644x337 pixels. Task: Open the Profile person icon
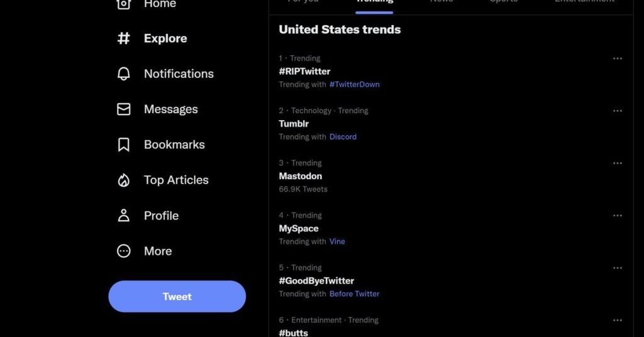[x=124, y=216]
